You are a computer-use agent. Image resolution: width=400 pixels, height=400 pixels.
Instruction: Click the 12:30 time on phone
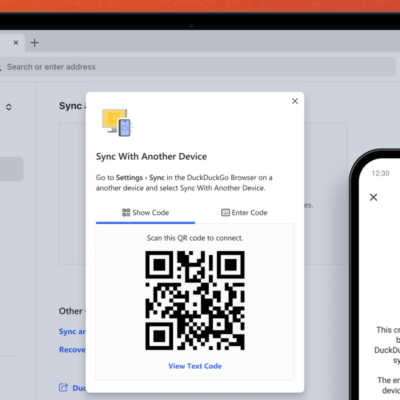click(x=380, y=173)
